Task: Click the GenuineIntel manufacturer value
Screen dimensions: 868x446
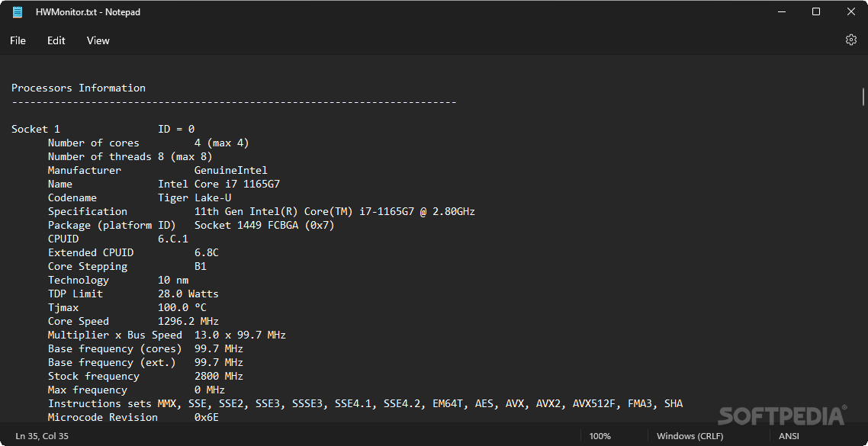Action: click(x=231, y=171)
